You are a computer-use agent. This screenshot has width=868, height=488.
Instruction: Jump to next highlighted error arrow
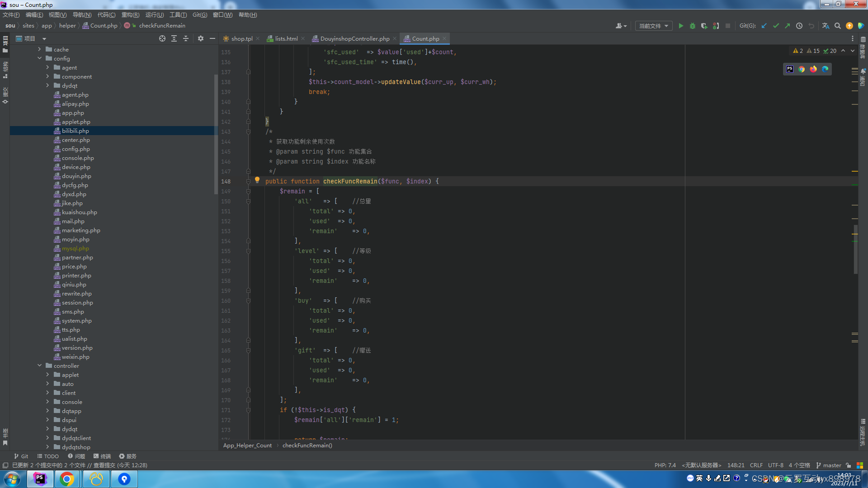853,51
